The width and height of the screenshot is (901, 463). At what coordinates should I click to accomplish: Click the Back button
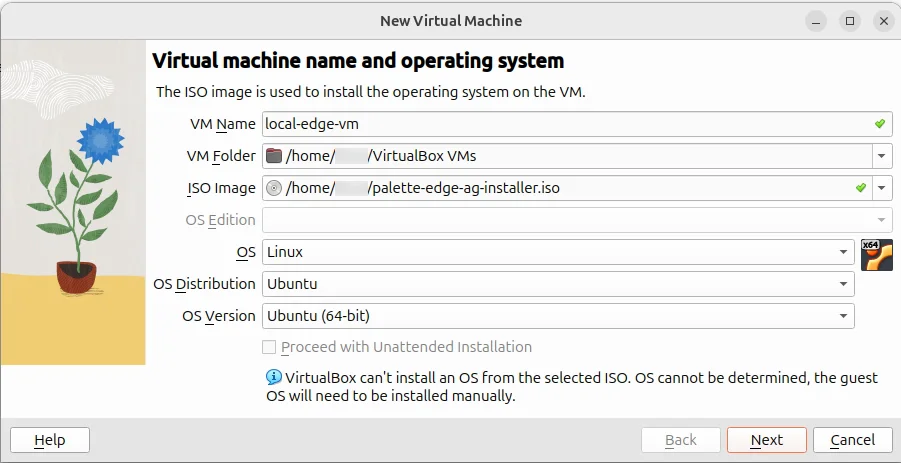pos(681,440)
